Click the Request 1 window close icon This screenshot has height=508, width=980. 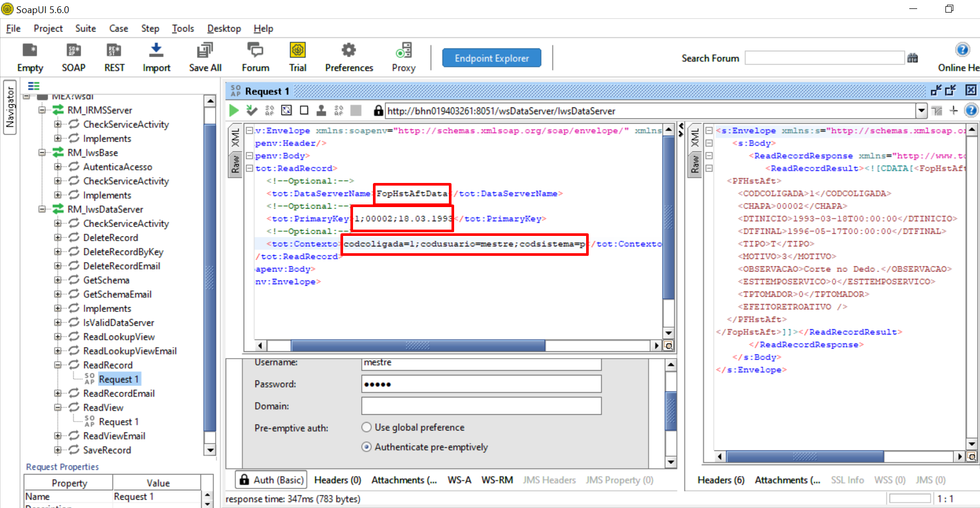click(971, 90)
